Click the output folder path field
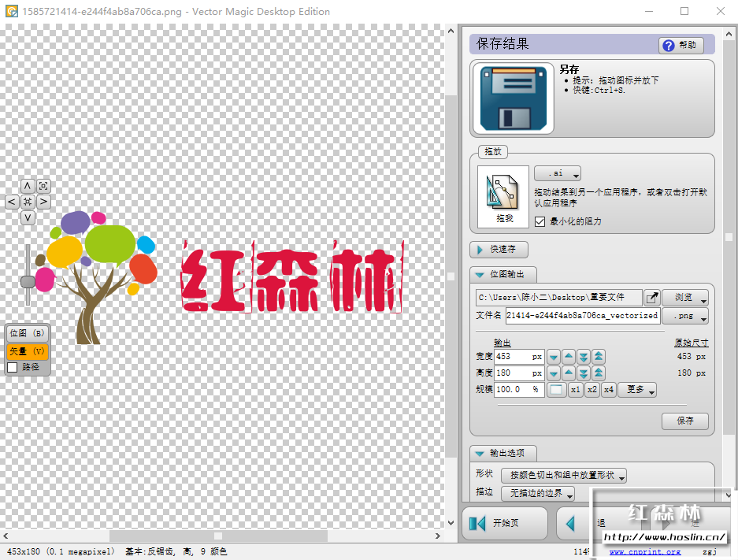The height and width of the screenshot is (560, 738). [558, 298]
